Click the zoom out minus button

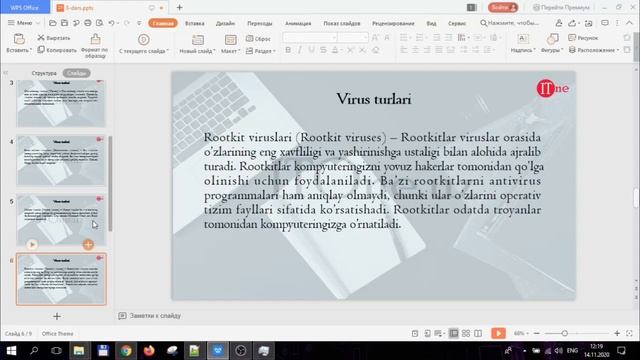click(x=537, y=333)
